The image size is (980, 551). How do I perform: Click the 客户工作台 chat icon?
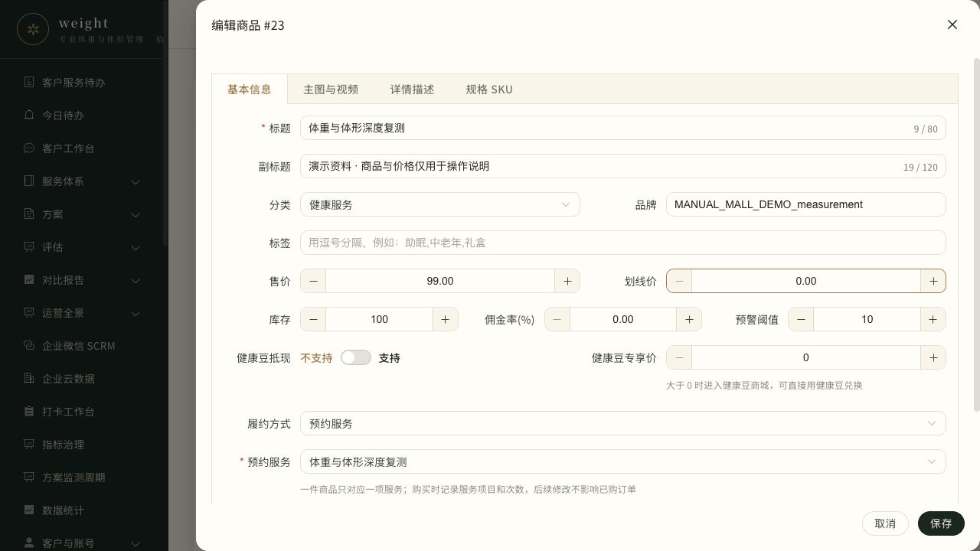coord(29,148)
